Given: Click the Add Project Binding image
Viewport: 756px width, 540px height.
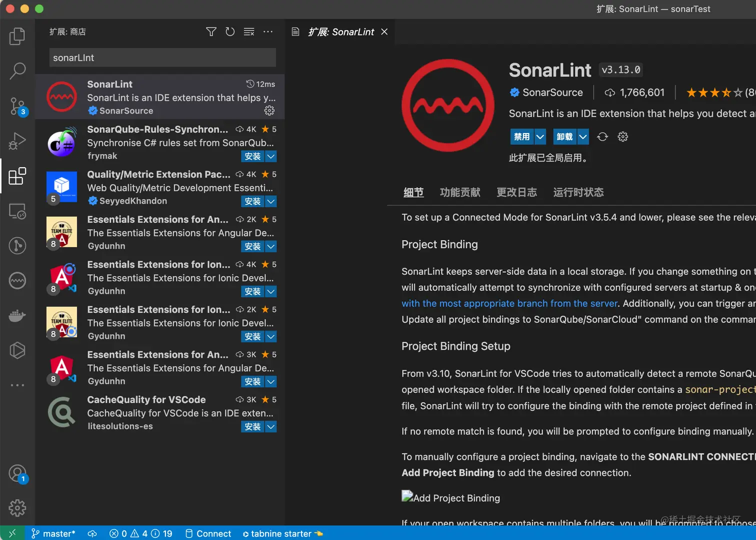Looking at the screenshot, I should (450, 497).
